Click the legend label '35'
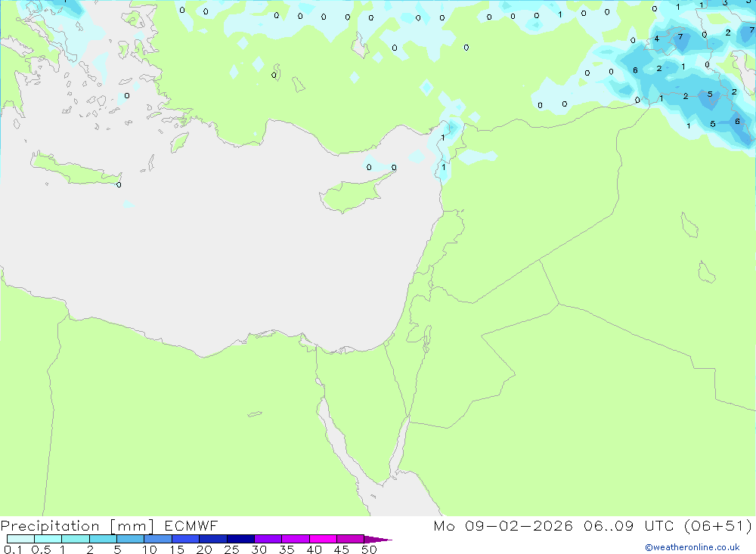The width and height of the screenshot is (756, 554). tap(287, 549)
